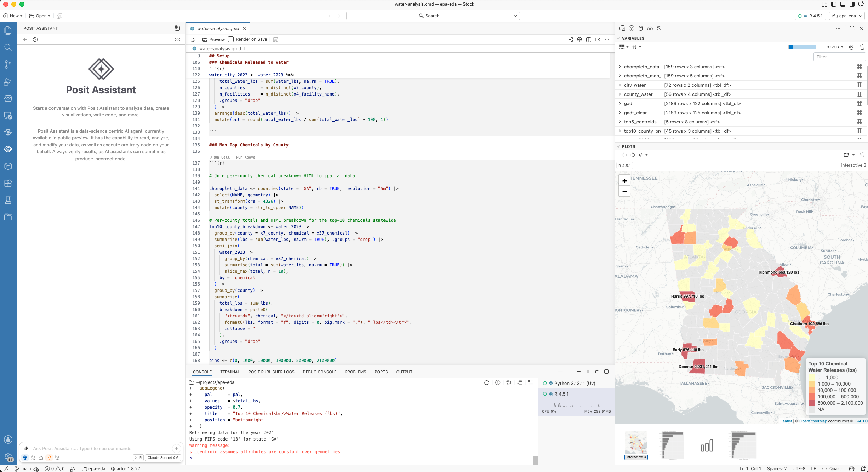Clear all plots with trash icon

pos(862,155)
